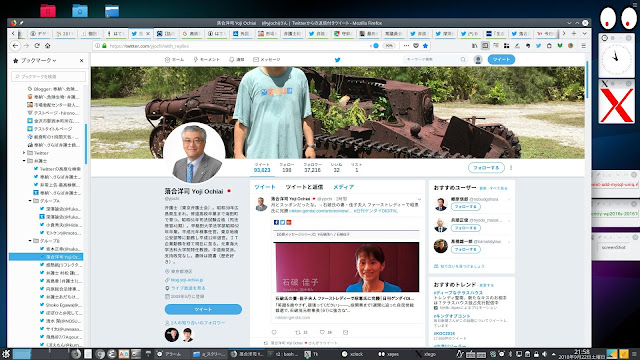Viewport: 640px width, 360px height.
Task: Open the Firefox hamburger menu
Action: click(584, 46)
